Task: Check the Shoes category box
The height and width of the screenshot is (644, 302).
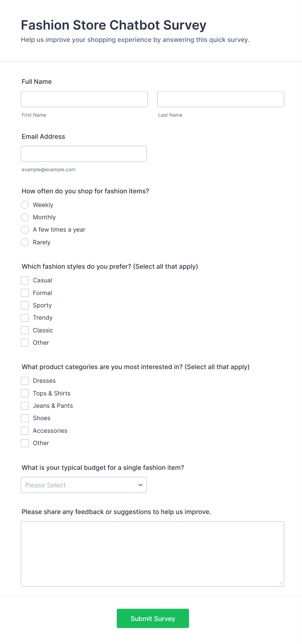Action: point(25,418)
